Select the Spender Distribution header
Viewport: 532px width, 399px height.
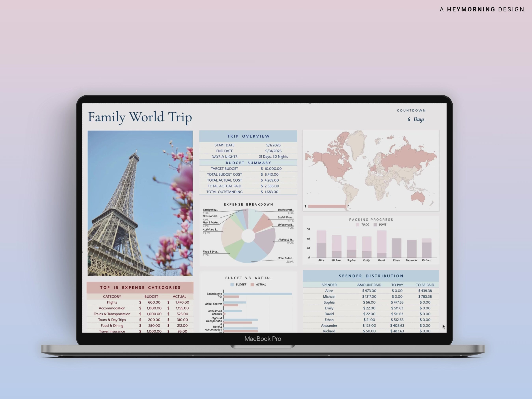371,276
